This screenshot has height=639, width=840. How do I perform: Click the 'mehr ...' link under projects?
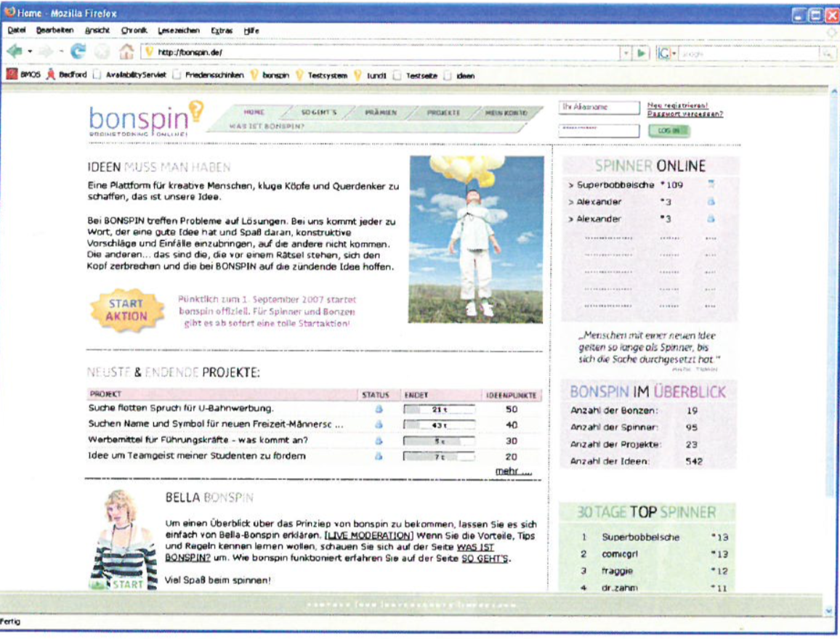coord(513,471)
